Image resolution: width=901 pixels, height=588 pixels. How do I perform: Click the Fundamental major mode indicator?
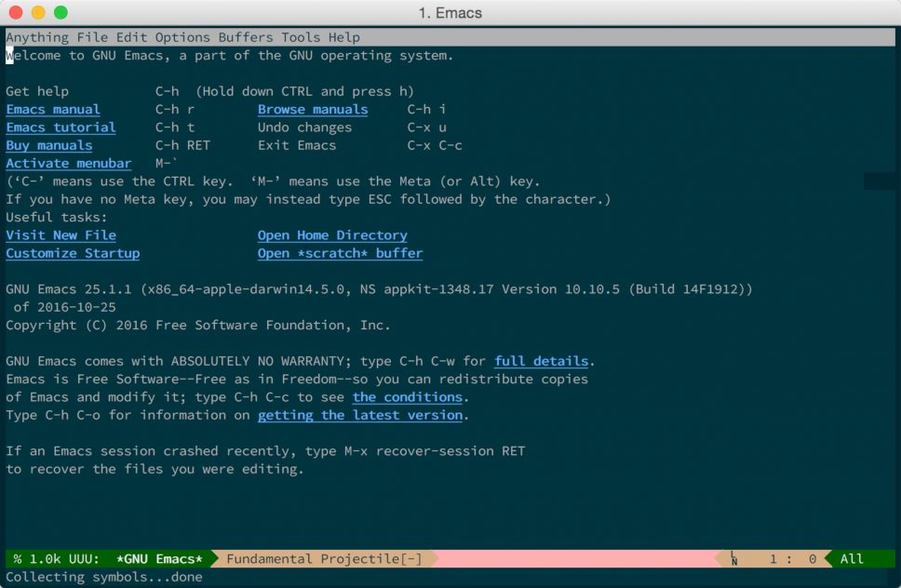tap(270, 559)
